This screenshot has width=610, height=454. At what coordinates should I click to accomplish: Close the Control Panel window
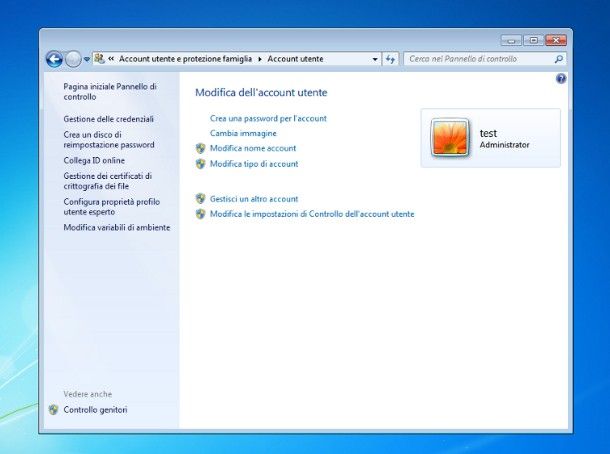(556, 40)
